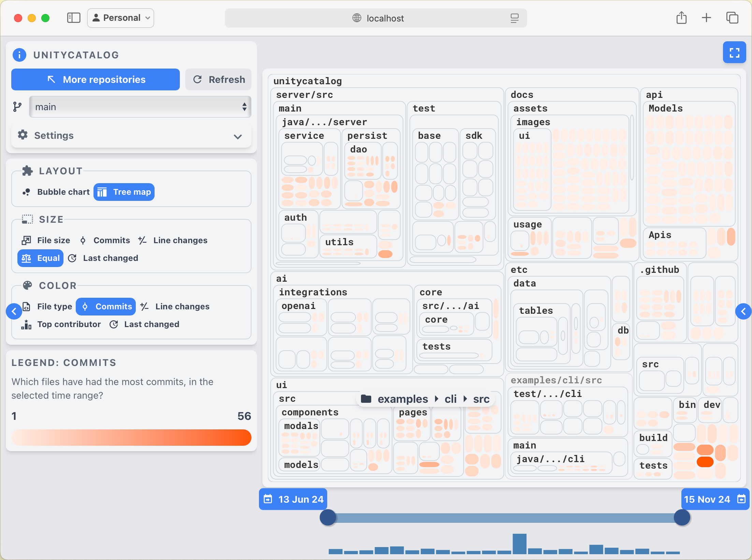Select Bubble chart layout
752x560 pixels.
coord(56,192)
